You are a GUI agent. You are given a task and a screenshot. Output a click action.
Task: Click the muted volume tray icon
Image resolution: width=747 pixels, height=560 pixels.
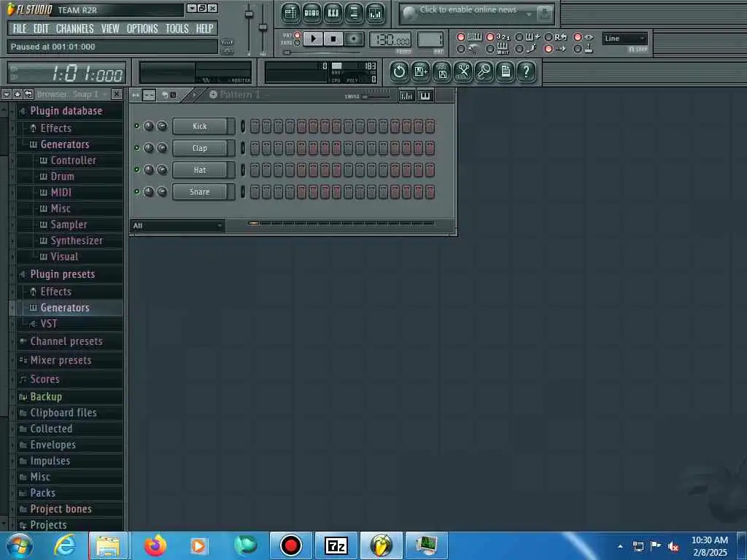coord(673,547)
